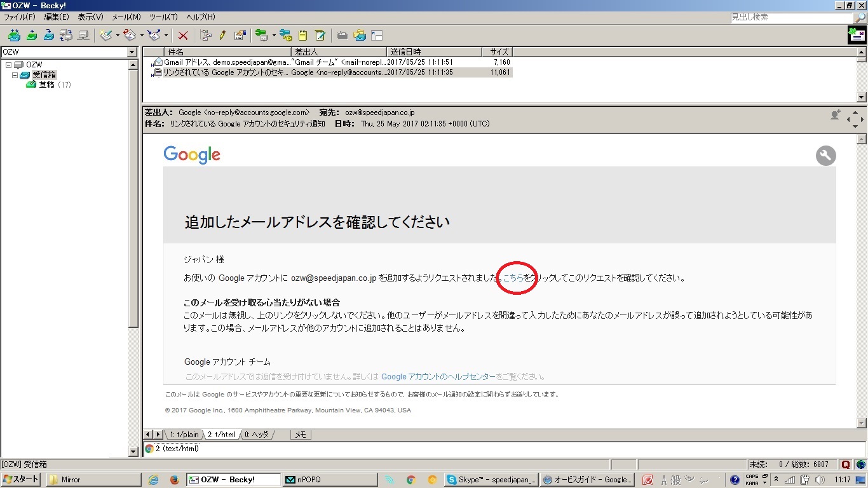This screenshot has width=868, height=488.
Task: Click the こちら confirmation link
Action: pos(513,278)
